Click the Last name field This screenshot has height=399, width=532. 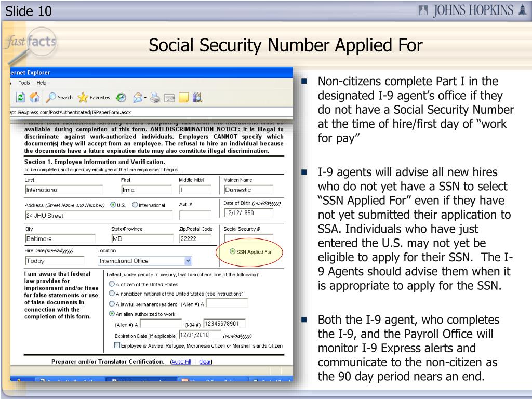tap(64, 190)
